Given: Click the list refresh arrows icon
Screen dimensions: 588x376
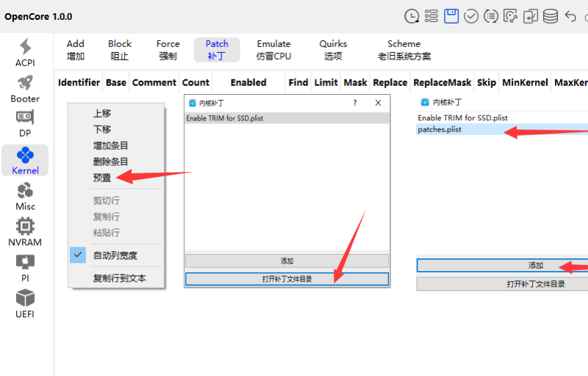Looking at the screenshot, I should point(491,16).
